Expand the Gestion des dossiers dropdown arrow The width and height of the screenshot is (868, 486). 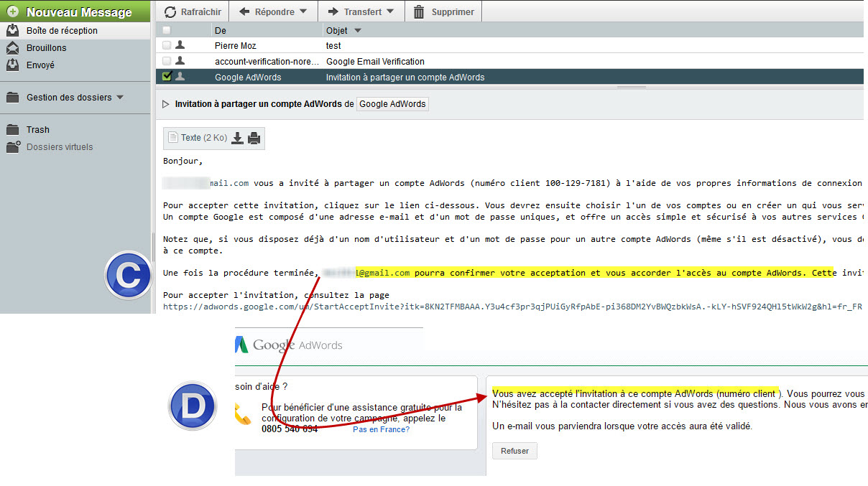(x=119, y=98)
